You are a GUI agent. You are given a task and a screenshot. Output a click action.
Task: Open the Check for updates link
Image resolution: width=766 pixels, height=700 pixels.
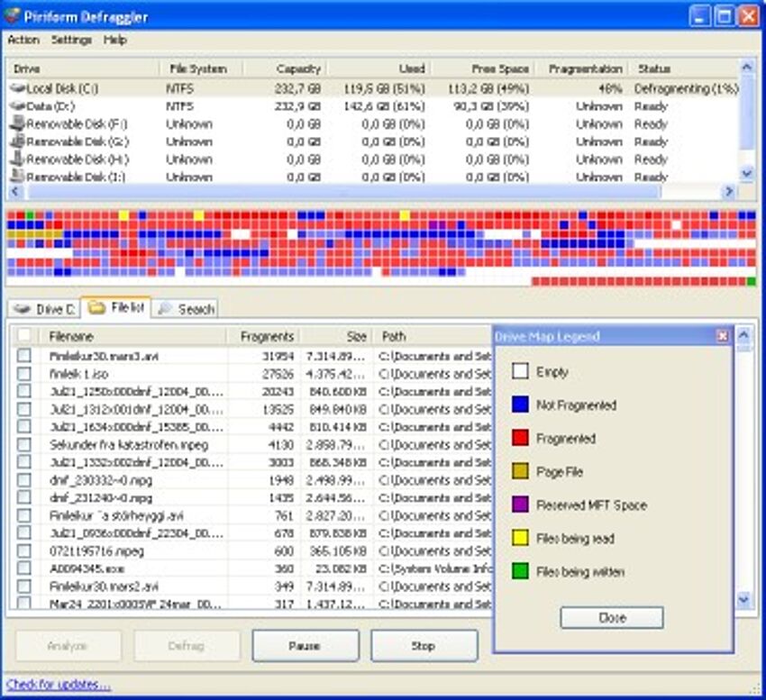click(x=59, y=685)
